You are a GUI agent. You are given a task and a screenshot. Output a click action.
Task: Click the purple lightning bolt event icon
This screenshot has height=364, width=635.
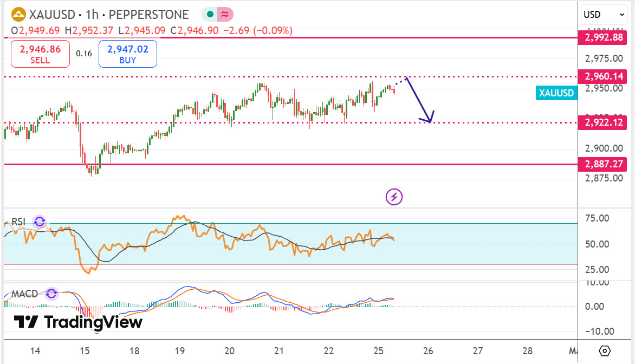click(x=394, y=197)
